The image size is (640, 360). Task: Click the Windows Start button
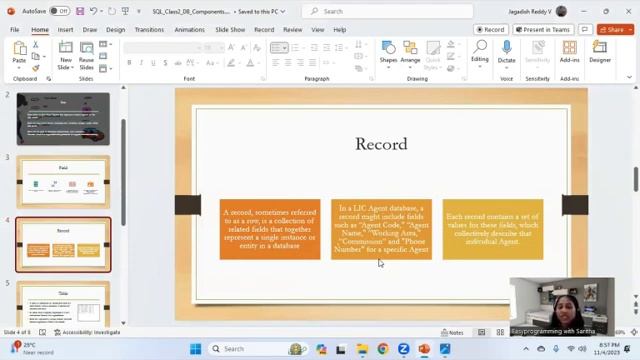tap(196, 349)
